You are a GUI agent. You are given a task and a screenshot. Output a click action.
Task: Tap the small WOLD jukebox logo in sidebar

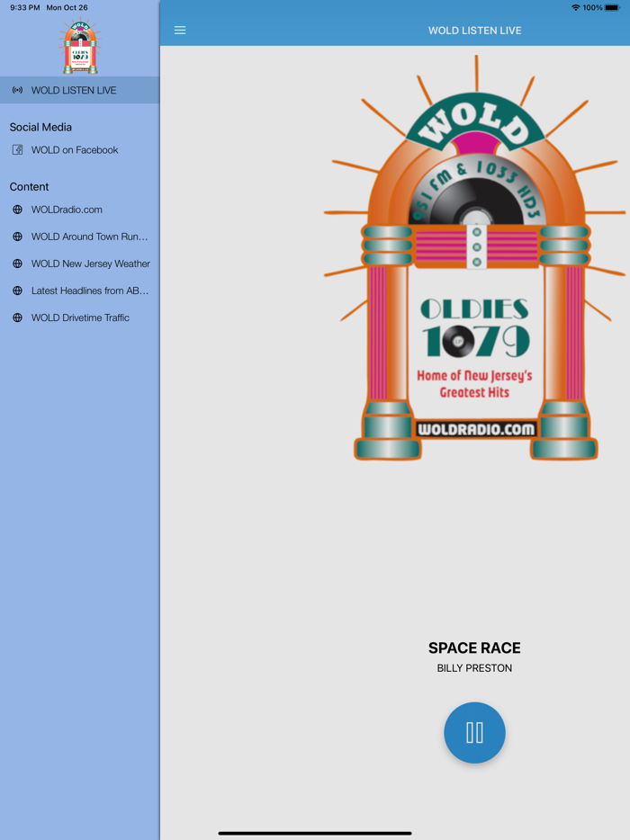tap(80, 47)
